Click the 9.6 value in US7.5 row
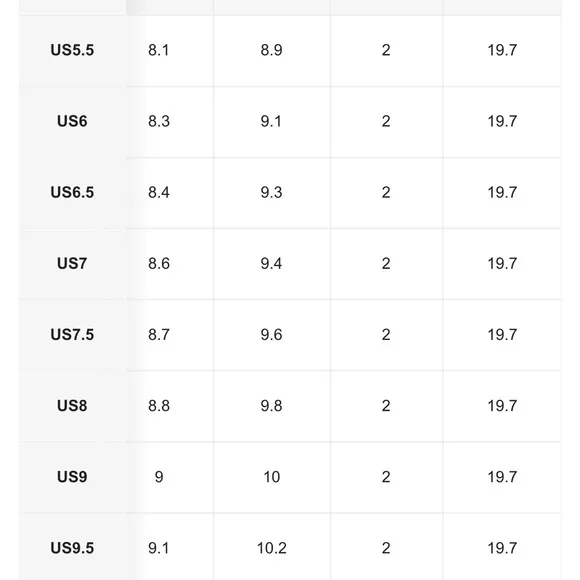 (272, 335)
